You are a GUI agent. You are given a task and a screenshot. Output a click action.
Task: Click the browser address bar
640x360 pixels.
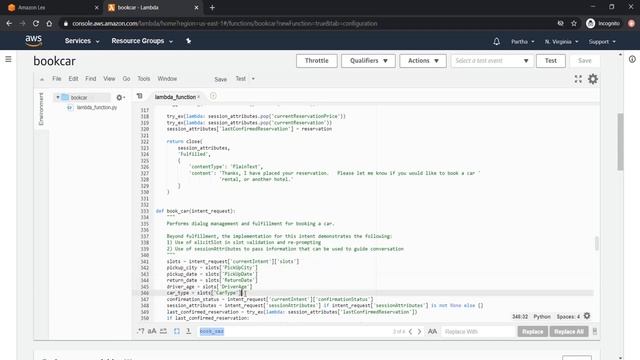(x=310, y=24)
